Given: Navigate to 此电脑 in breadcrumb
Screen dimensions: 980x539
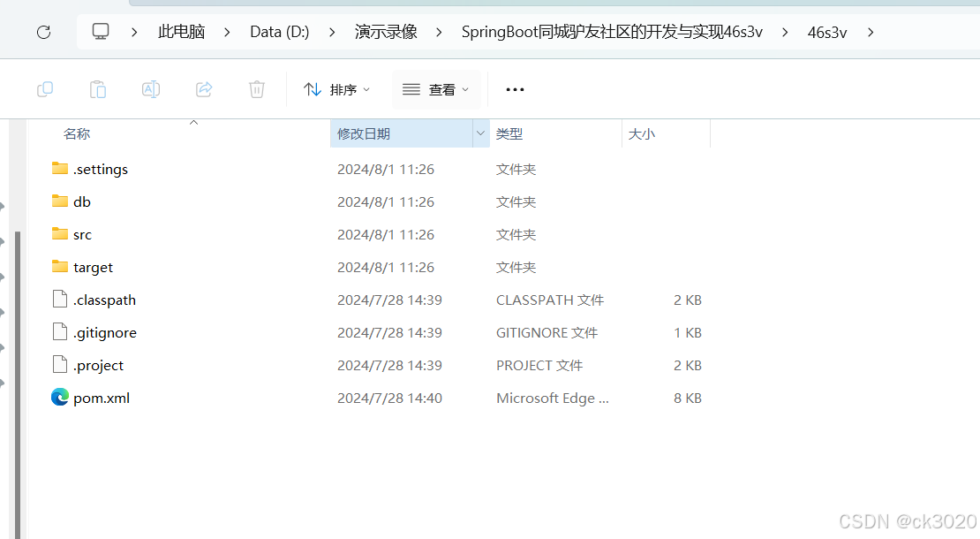Looking at the screenshot, I should tap(181, 32).
